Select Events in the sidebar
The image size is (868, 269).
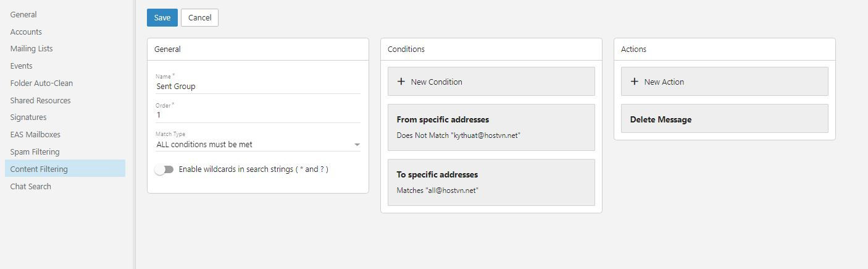[21, 66]
